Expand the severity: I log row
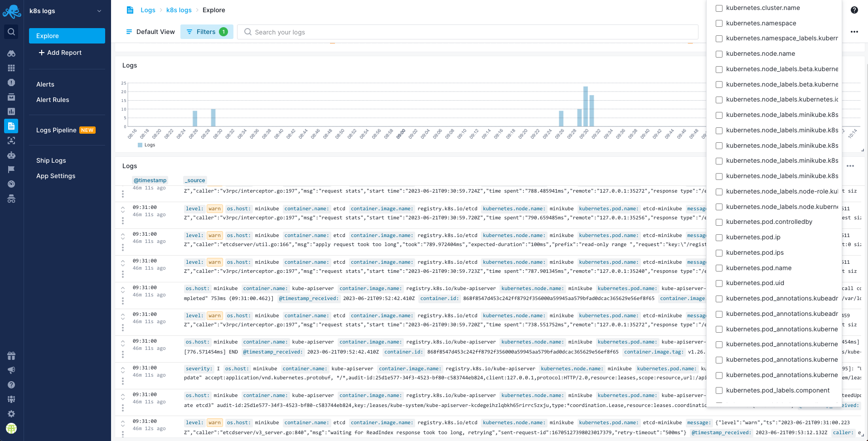868x441 pixels. [x=123, y=370]
